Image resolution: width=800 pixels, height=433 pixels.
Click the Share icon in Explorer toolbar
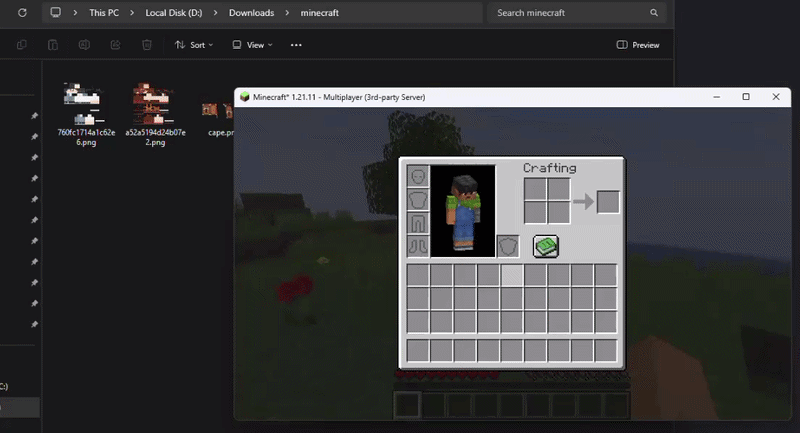click(x=115, y=45)
